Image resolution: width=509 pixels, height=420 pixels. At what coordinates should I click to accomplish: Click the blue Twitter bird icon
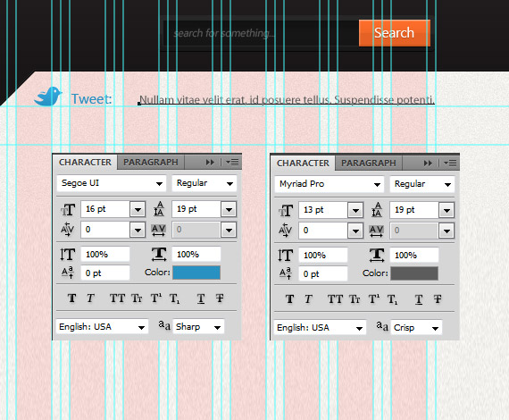point(48,97)
